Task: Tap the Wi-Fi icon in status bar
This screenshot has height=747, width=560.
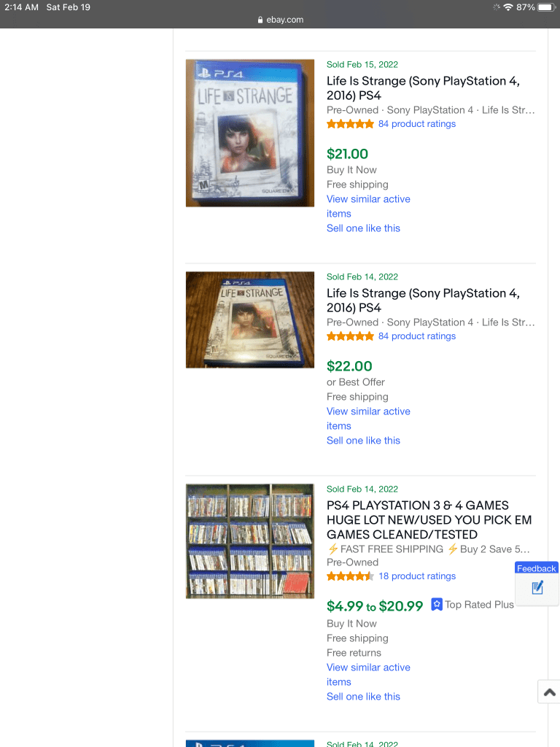Action: tap(508, 7)
